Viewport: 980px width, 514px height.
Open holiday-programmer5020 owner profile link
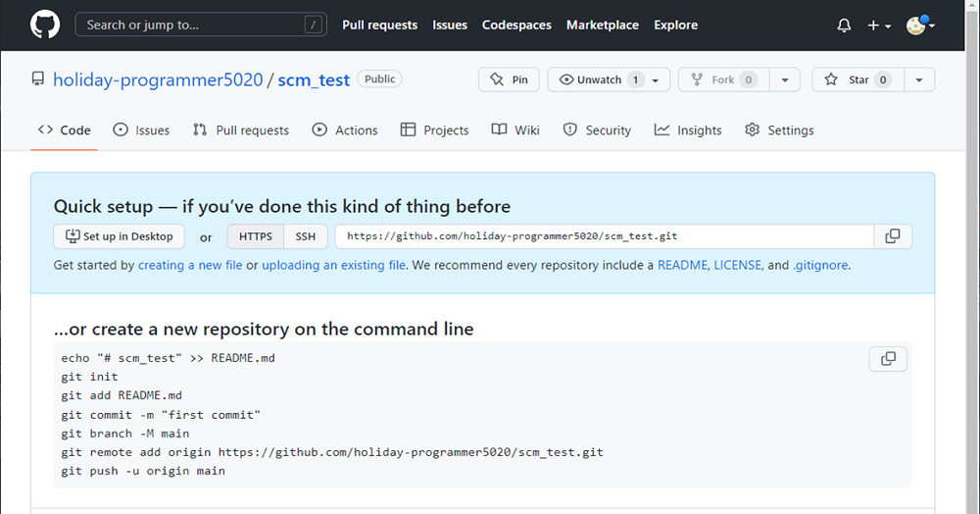point(158,80)
